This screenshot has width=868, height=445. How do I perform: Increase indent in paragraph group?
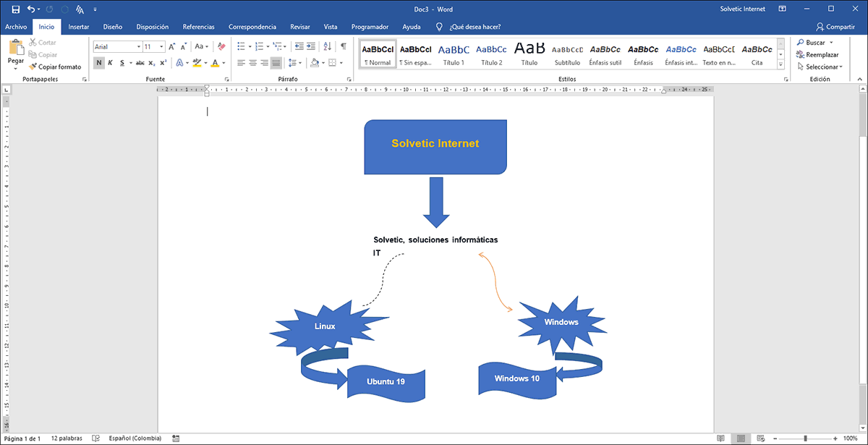311,46
